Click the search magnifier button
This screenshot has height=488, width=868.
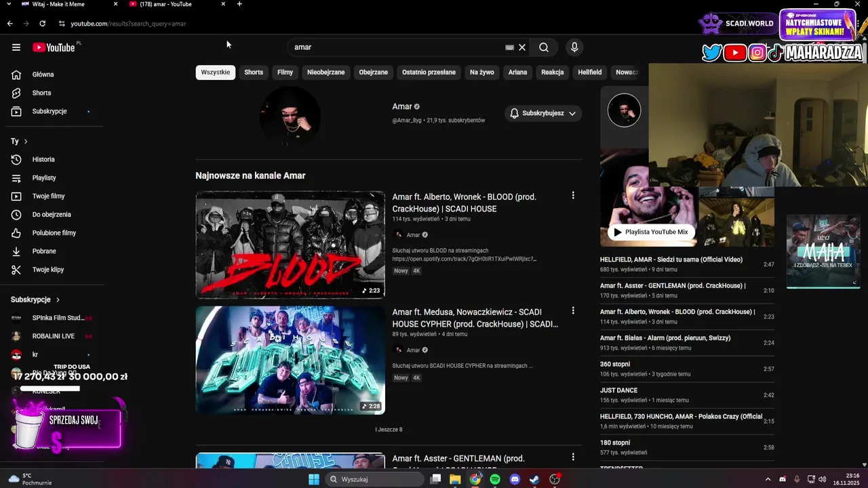[544, 47]
